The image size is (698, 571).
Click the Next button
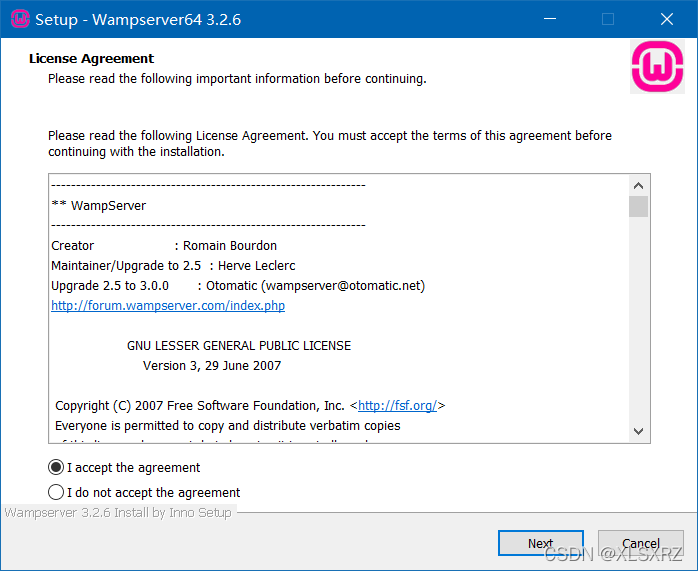540,543
